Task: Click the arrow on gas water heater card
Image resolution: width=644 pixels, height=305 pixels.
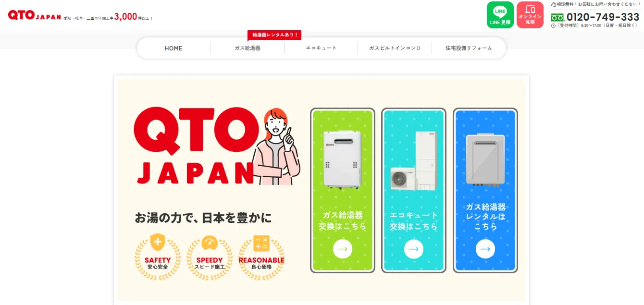Action: click(x=343, y=249)
